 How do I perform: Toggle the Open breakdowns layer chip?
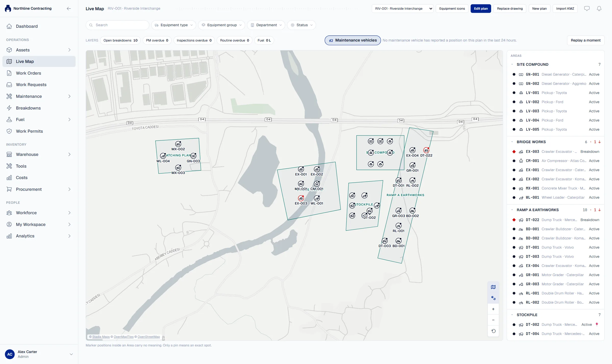pos(120,40)
